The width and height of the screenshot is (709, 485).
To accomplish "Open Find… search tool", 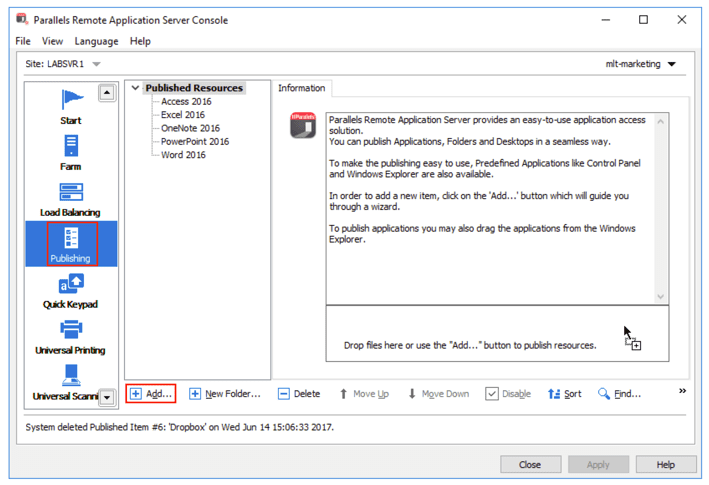I will [x=619, y=394].
